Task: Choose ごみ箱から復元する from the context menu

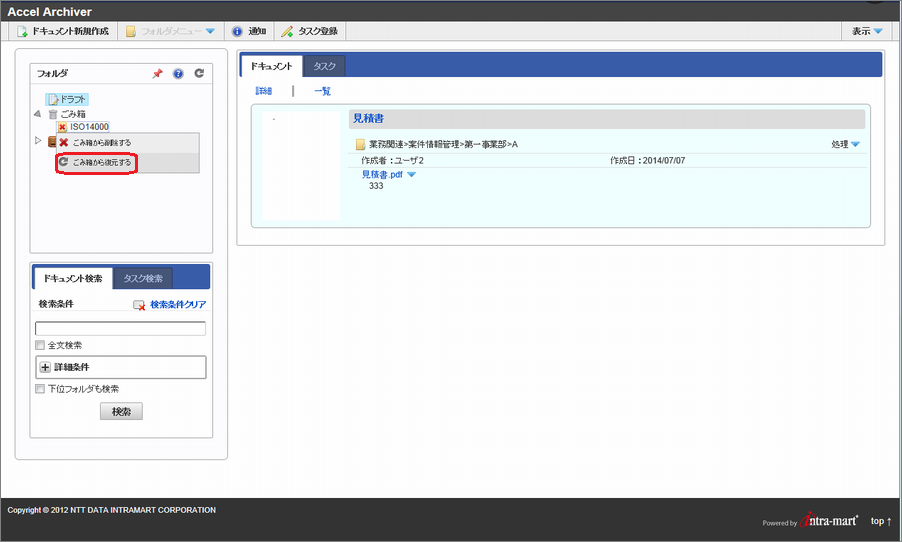Action: (101, 162)
